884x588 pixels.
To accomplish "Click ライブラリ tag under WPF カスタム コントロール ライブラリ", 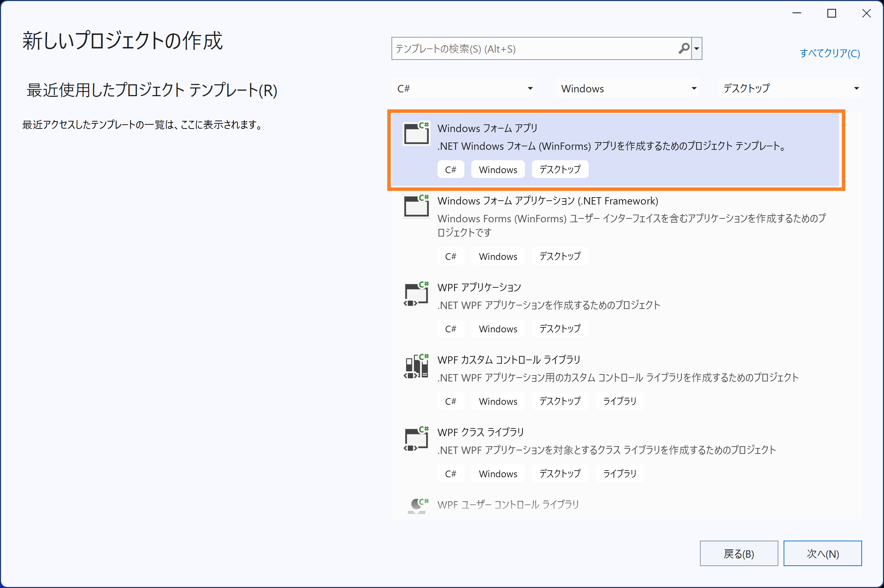I will click(x=619, y=401).
